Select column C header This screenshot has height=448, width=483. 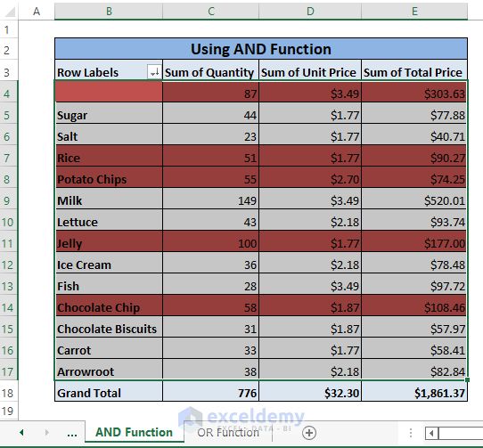[210, 12]
